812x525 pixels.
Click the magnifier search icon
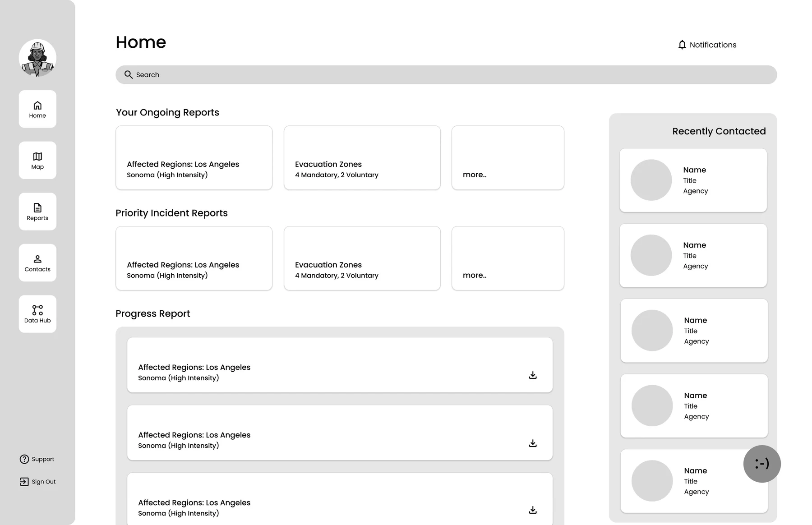coord(129,75)
